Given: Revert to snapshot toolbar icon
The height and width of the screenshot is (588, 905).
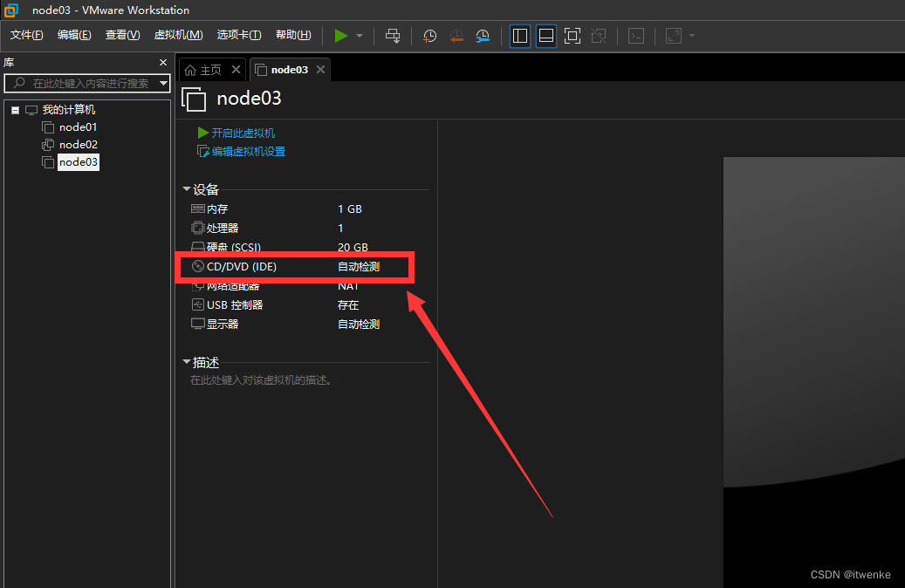Looking at the screenshot, I should click(x=456, y=36).
